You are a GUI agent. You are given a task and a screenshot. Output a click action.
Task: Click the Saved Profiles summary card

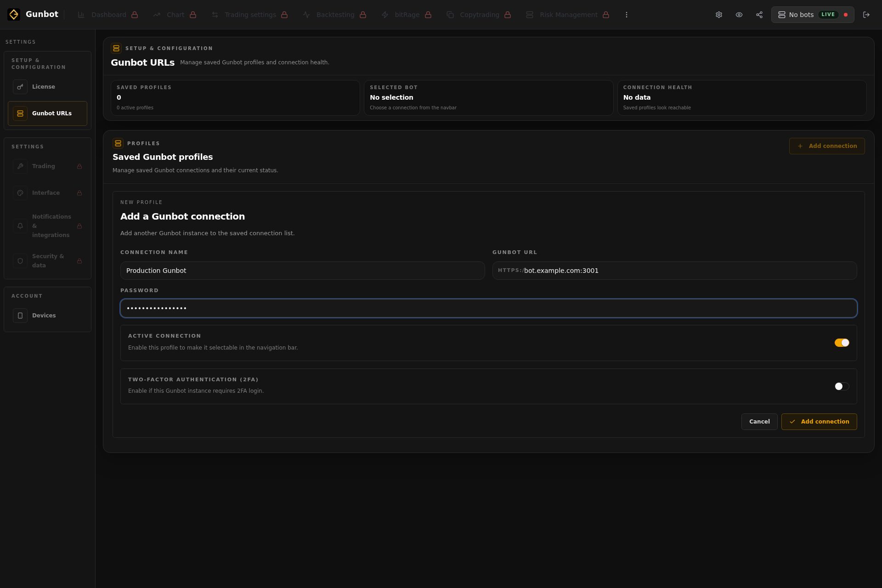click(x=235, y=98)
